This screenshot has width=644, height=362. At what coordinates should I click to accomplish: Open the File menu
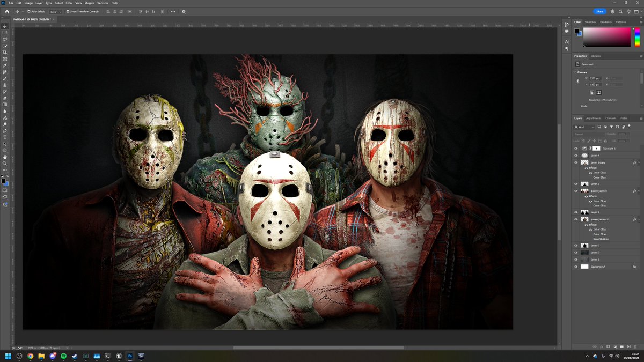11,3
